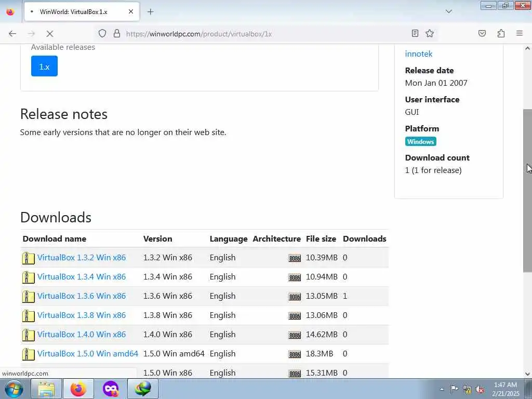
Task: Click the 1.5.0 Win amd64 version cell
Action: click(174, 353)
